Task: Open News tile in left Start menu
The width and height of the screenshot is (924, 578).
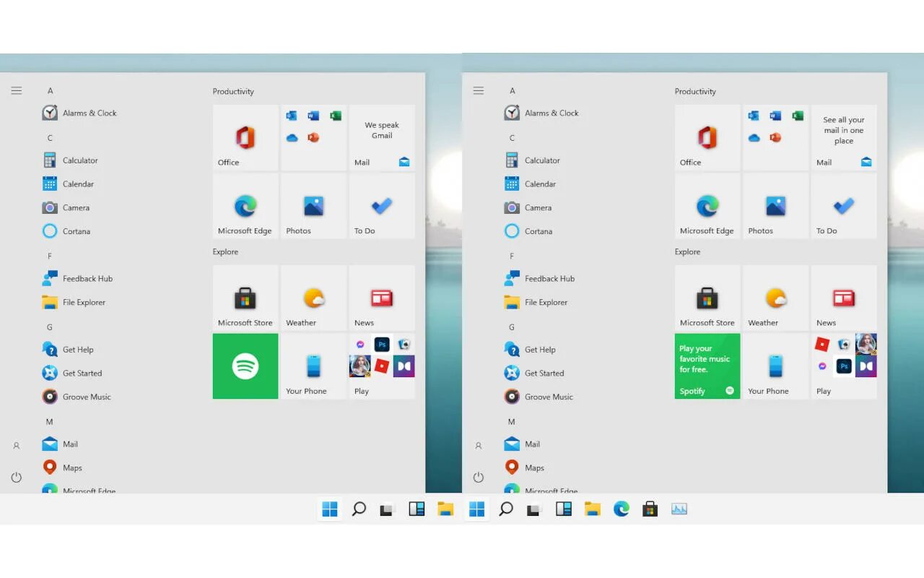Action: tap(382, 298)
